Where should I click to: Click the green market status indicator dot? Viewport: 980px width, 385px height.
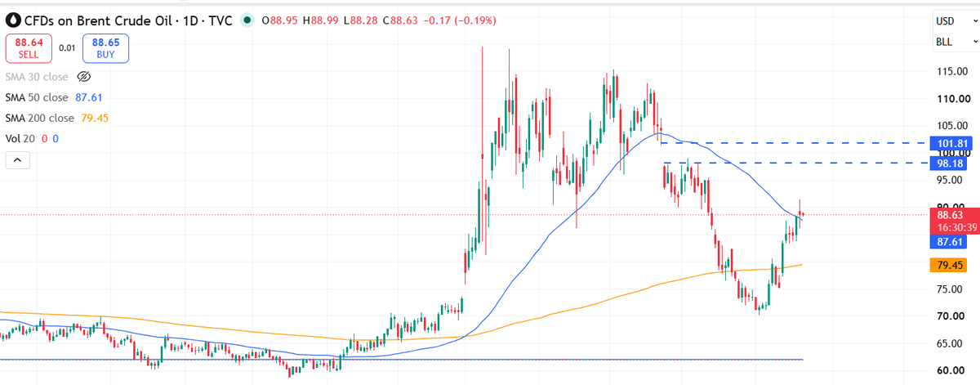coord(246,20)
